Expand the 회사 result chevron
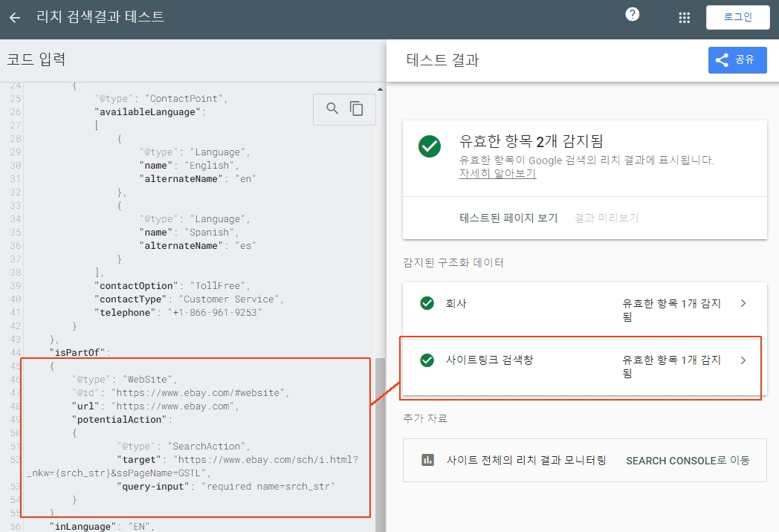This screenshot has height=532, width=779. point(743,303)
